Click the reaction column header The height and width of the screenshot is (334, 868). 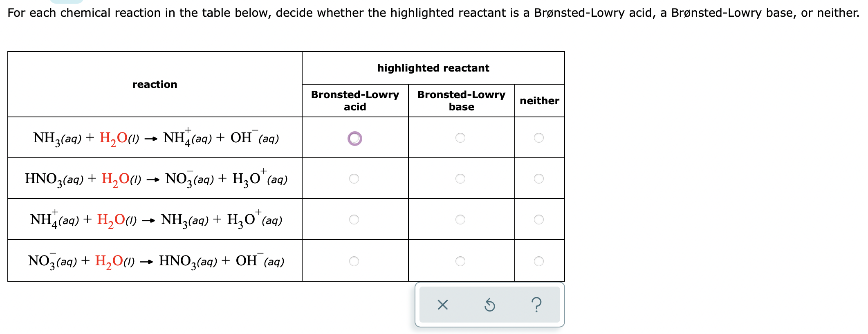[x=155, y=84]
